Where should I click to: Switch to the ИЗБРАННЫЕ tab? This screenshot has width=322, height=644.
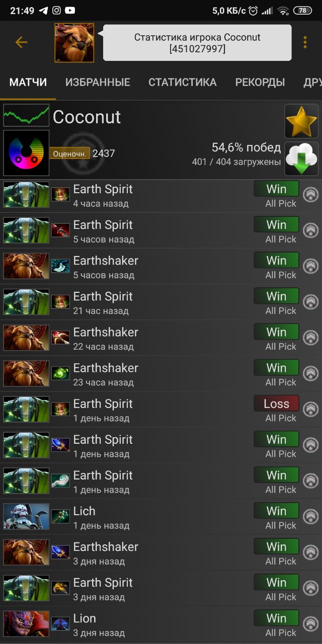[x=98, y=83]
